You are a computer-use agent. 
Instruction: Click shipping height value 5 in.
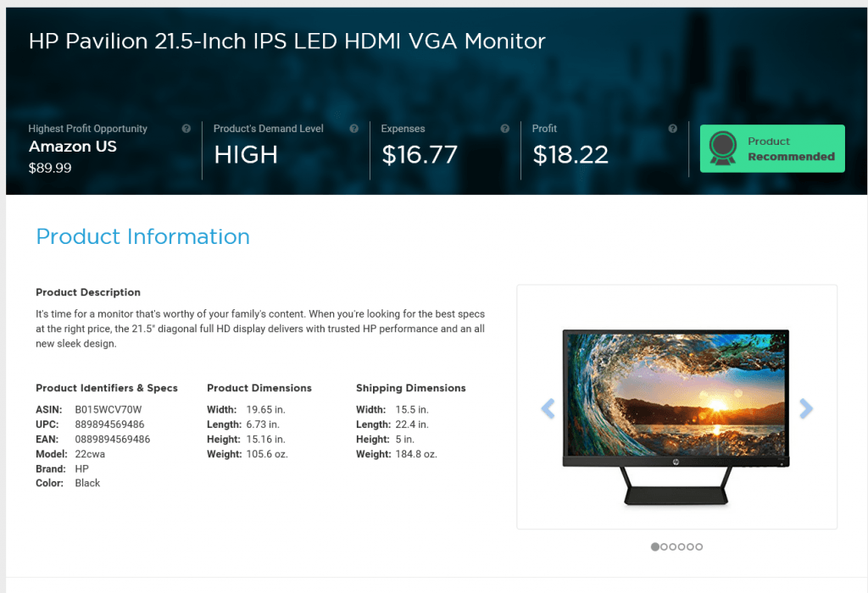click(404, 439)
